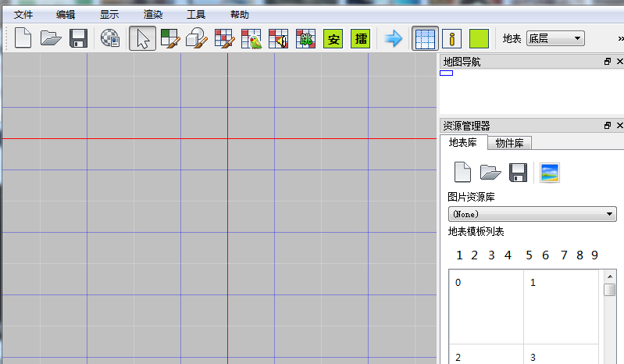Open the 帮助 menu
The image size is (624, 364).
(x=240, y=15)
